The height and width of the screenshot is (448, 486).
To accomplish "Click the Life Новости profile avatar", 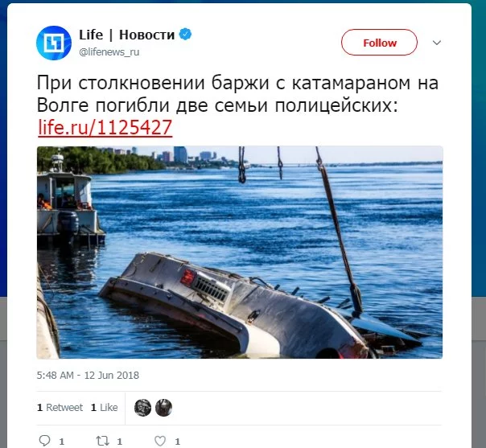I will pos(54,43).
